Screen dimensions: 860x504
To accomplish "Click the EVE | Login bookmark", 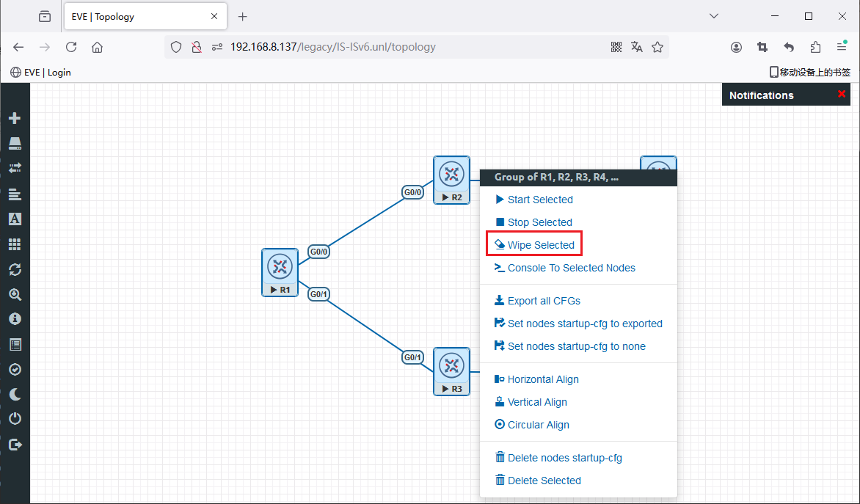I will point(41,72).
